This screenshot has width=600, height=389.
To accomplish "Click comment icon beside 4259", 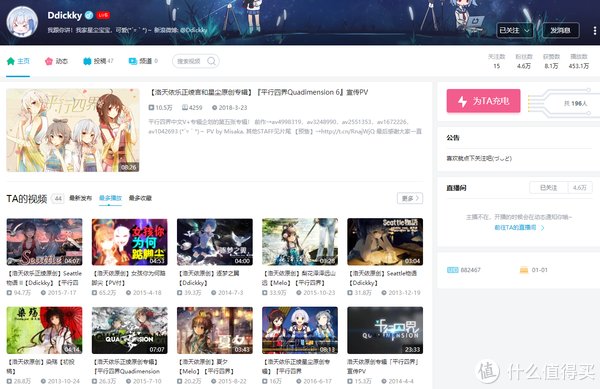I will 185,107.
